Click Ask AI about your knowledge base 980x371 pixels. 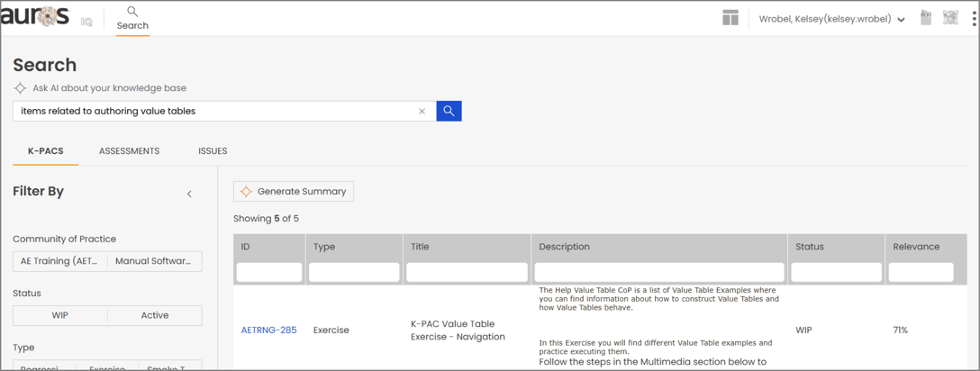[x=109, y=88]
